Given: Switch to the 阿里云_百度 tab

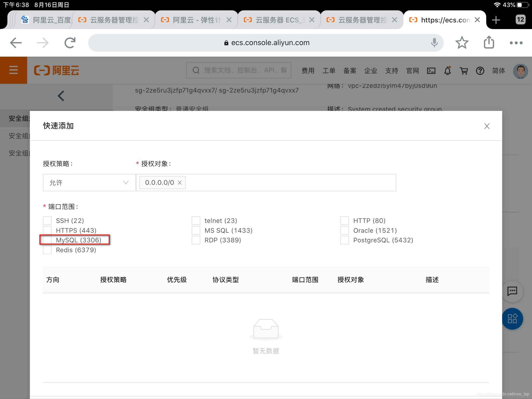Looking at the screenshot, I should pos(46,20).
